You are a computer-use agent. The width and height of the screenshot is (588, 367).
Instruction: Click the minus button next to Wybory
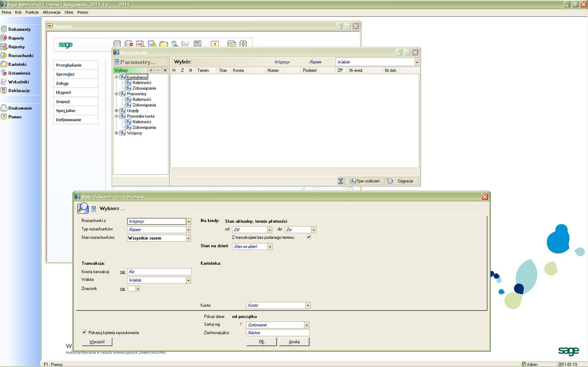click(x=158, y=70)
